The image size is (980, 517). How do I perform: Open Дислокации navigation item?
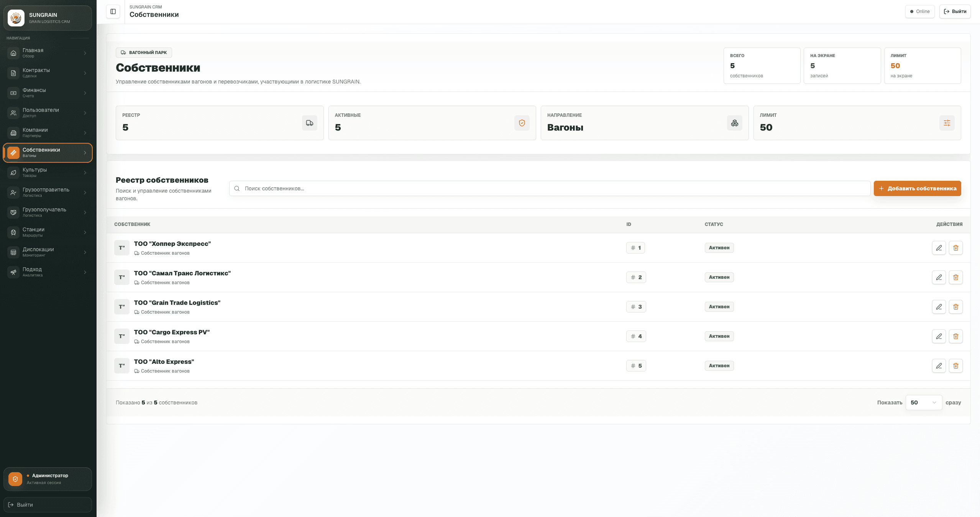(x=48, y=252)
